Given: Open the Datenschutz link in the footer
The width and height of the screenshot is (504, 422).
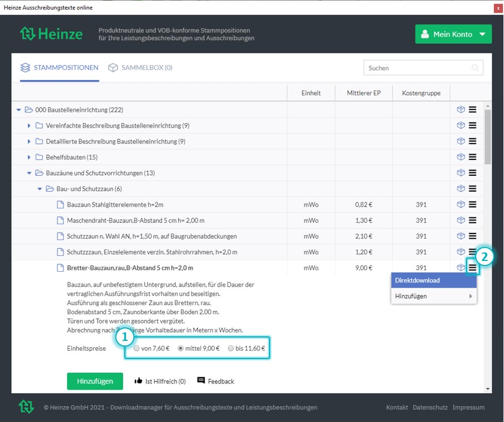Looking at the screenshot, I should coord(430,407).
